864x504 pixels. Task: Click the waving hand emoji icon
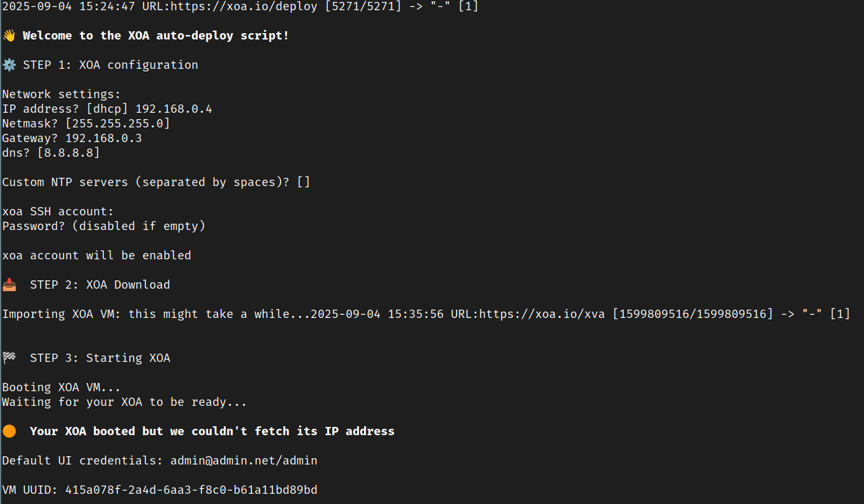(x=9, y=36)
